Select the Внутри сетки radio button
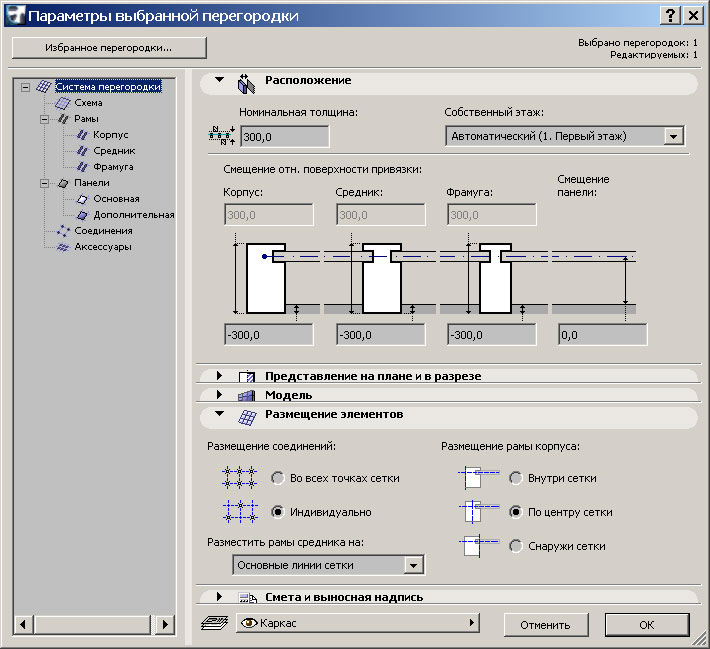Image resolution: width=710 pixels, height=649 pixels. [516, 479]
